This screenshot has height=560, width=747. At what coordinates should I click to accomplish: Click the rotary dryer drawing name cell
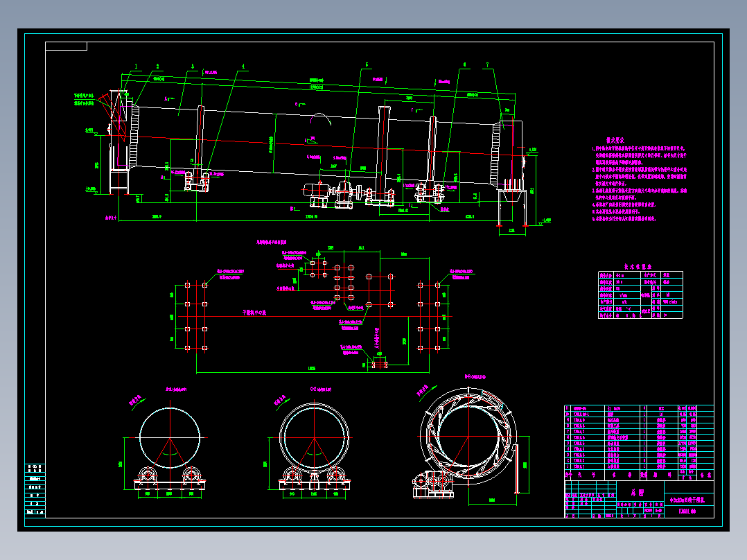click(689, 500)
